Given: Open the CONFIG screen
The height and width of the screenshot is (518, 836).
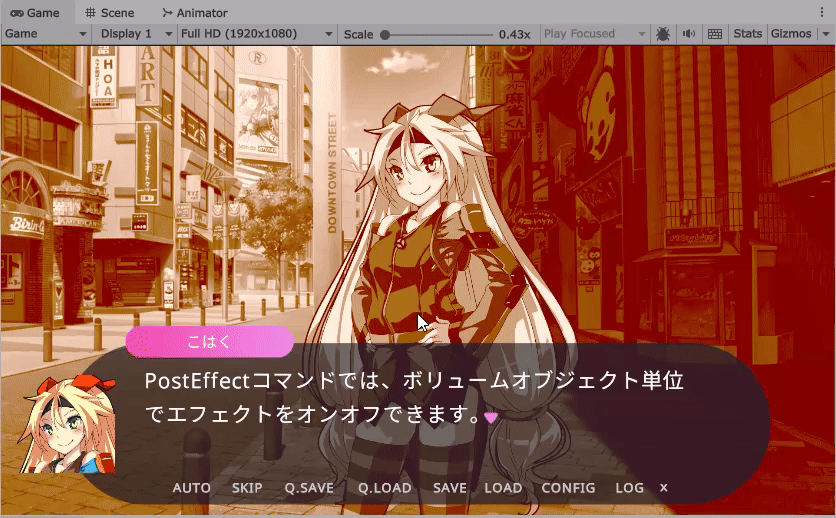Looking at the screenshot, I should 568,488.
